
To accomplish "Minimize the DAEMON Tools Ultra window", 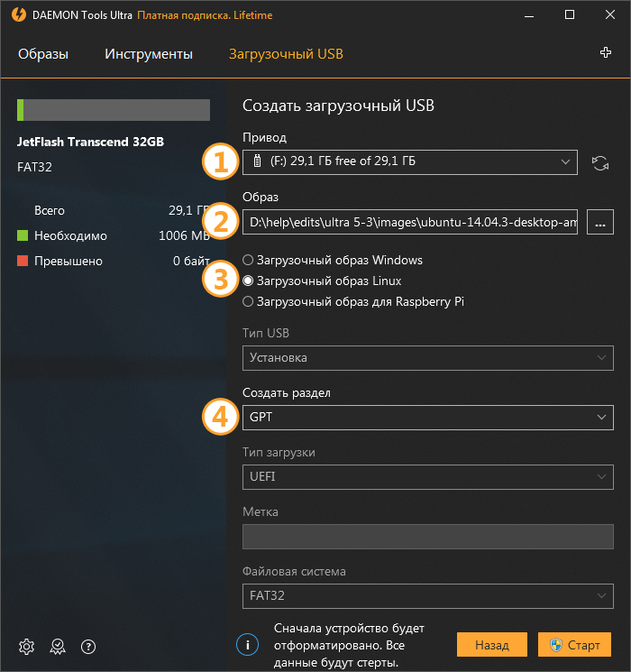I will pyautogui.click(x=529, y=15).
